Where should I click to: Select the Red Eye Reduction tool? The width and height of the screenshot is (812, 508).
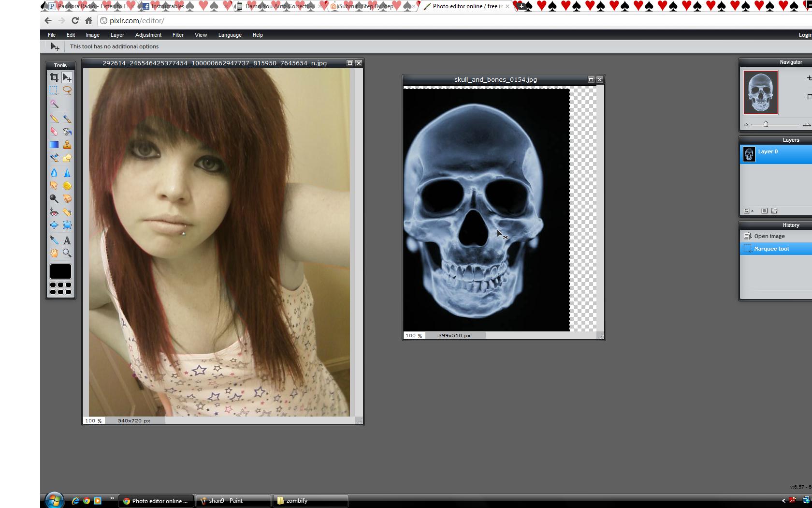[54, 212]
